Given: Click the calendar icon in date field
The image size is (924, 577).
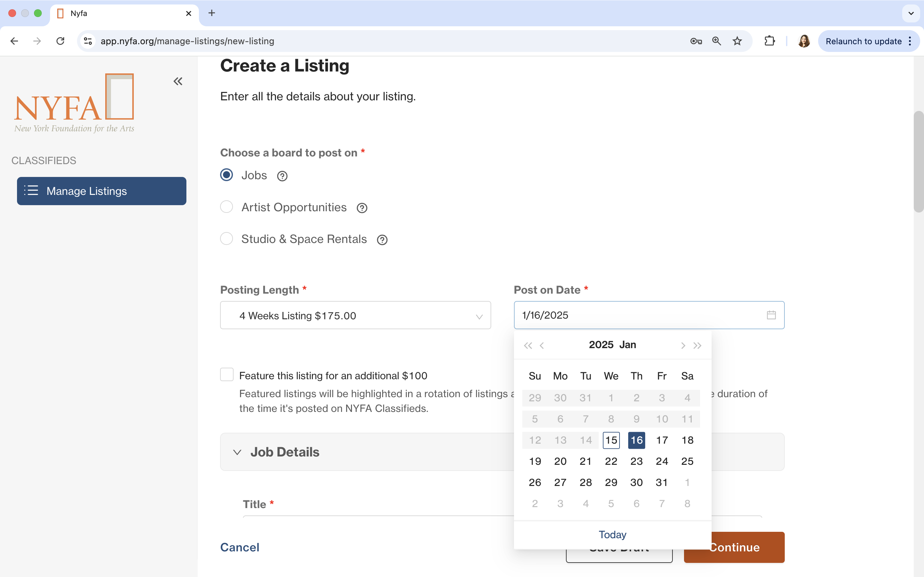Looking at the screenshot, I should 771,315.
